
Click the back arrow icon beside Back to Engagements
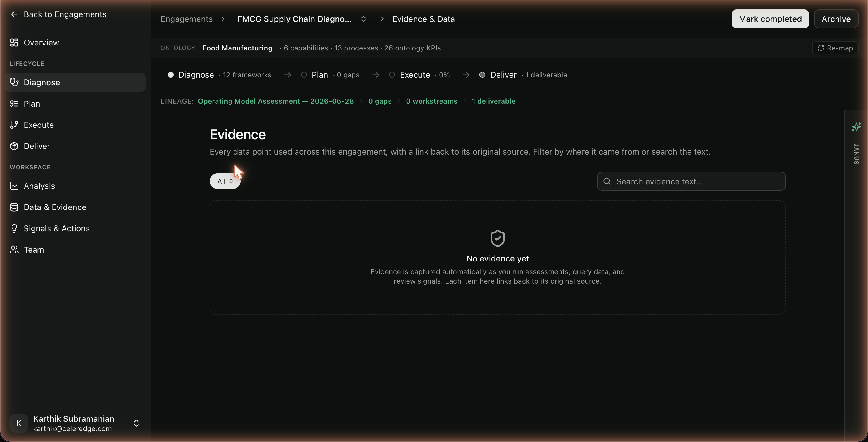click(x=14, y=14)
